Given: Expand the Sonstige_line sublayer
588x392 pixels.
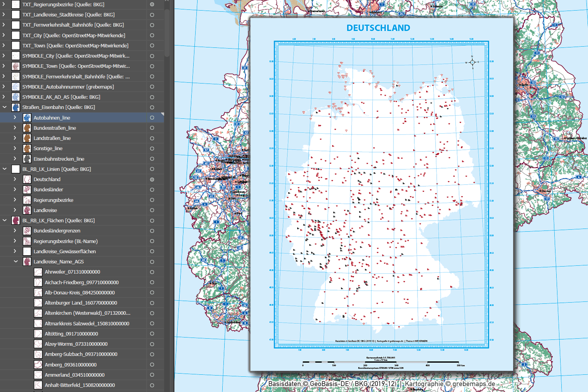Looking at the screenshot, I should 15,149.
